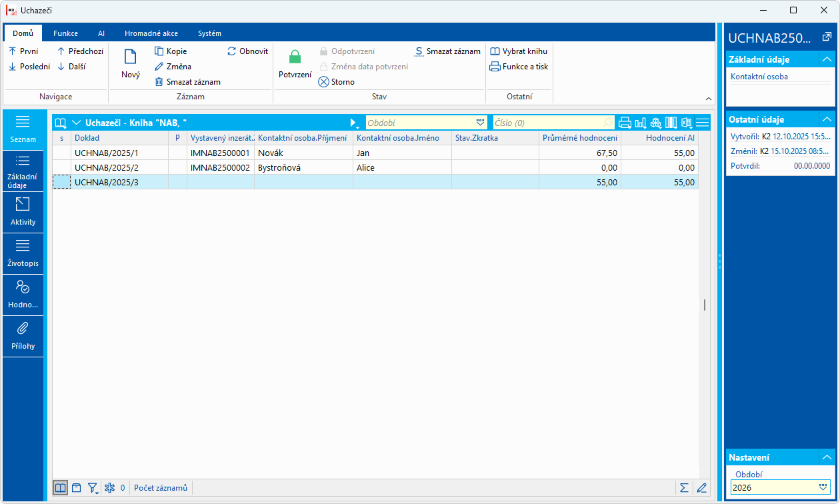This screenshot has width=840, height=504.
Task: Open the Životopis sidebar section
Action: (23, 254)
